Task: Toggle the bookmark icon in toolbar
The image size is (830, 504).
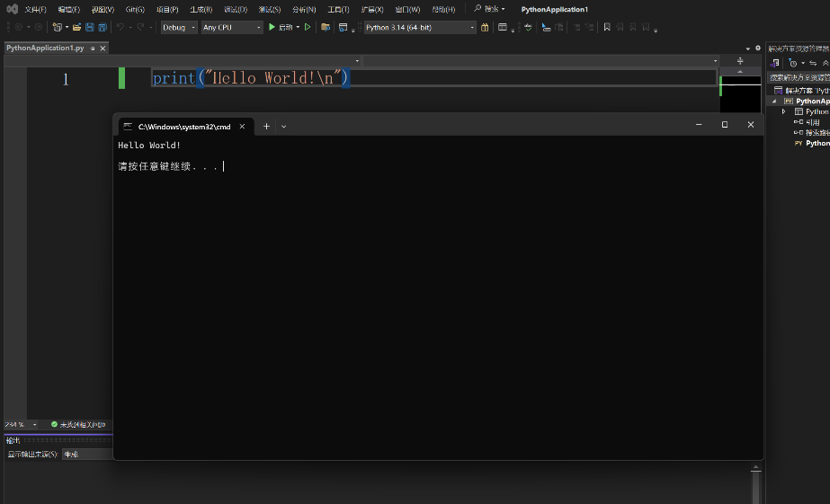Action: pos(607,27)
